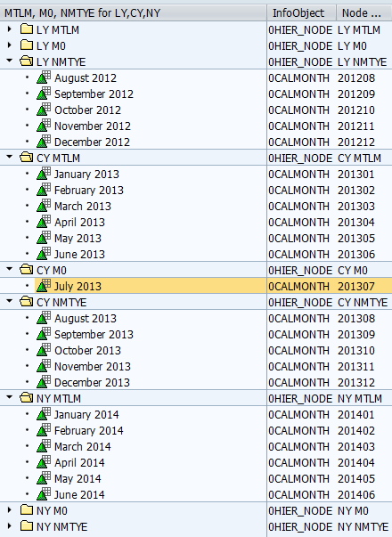Collapse the CY MTLM node

click(x=10, y=157)
